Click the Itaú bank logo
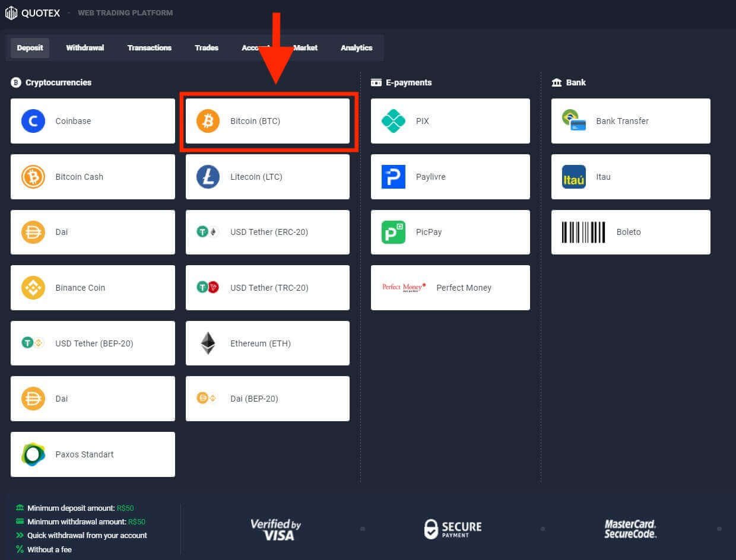Image resolution: width=736 pixels, height=560 pixels. pos(573,177)
